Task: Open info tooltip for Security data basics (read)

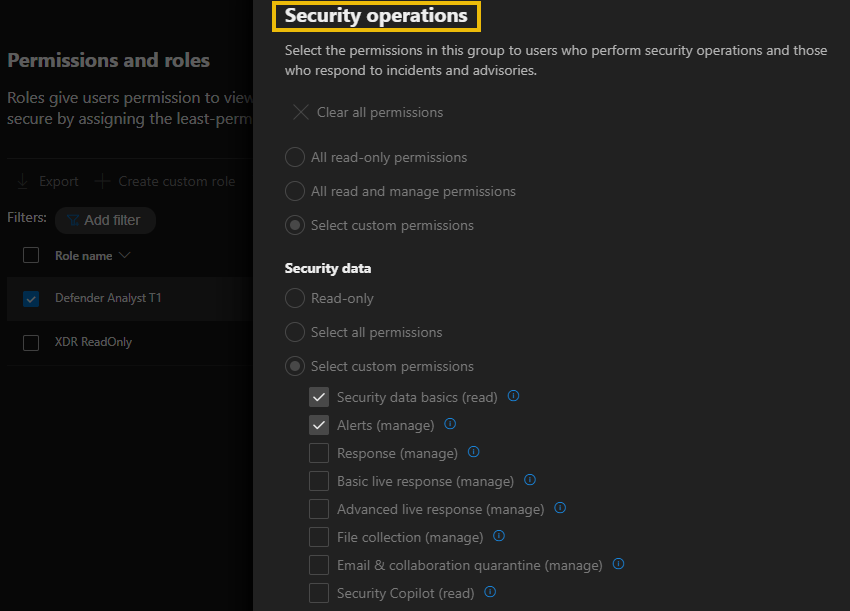Action: pyautogui.click(x=513, y=396)
